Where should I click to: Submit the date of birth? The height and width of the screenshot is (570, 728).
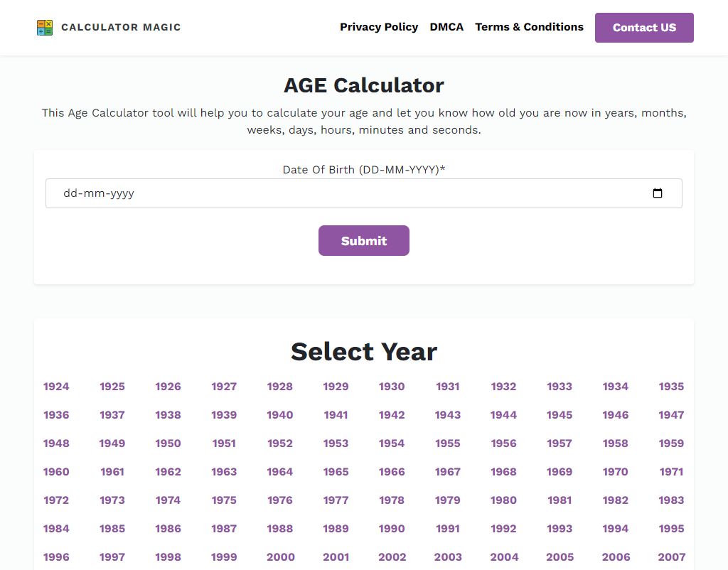[x=363, y=241]
